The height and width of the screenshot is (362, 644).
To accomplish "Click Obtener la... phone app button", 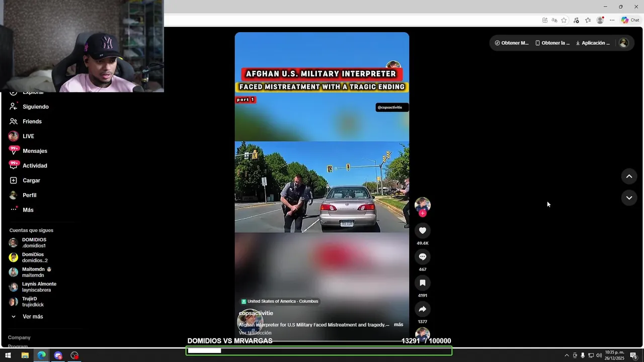I will tap(552, 43).
